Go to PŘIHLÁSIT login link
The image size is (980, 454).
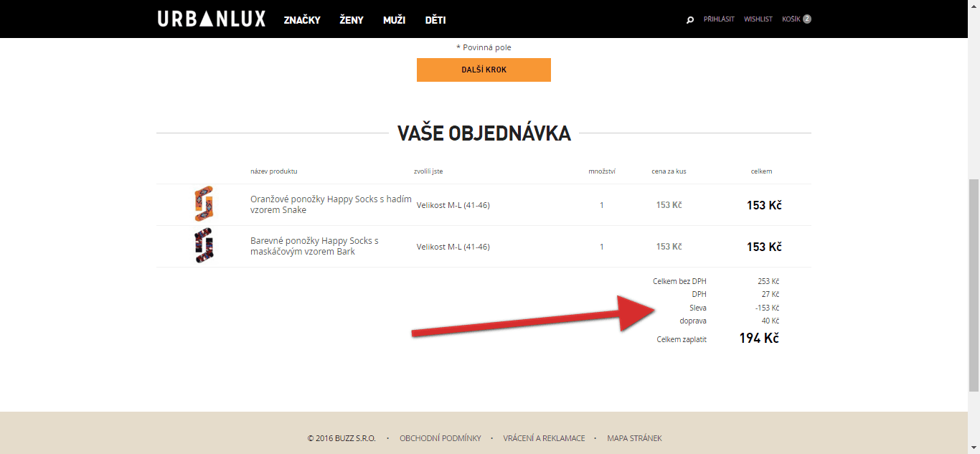719,19
